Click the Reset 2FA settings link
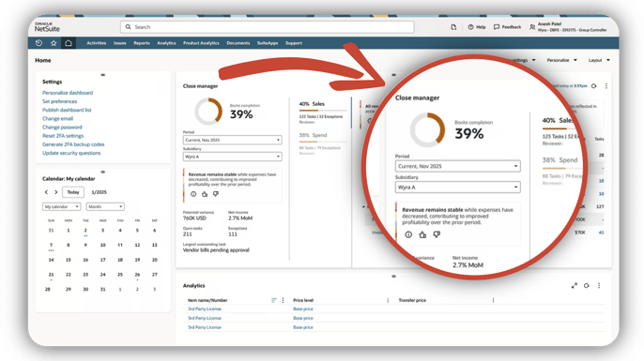The image size is (644, 361). click(63, 136)
